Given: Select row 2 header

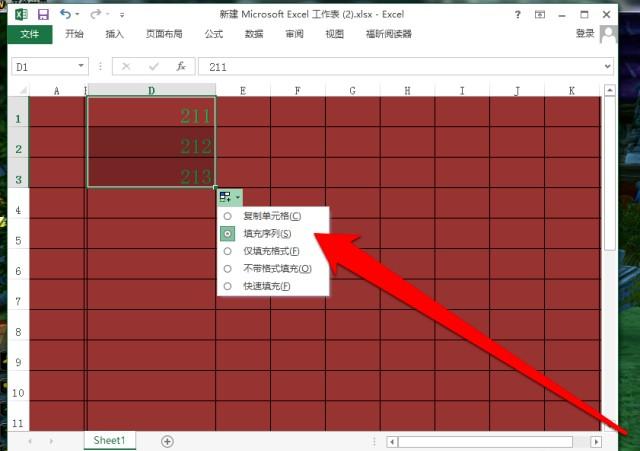Looking at the screenshot, I should tap(18, 142).
